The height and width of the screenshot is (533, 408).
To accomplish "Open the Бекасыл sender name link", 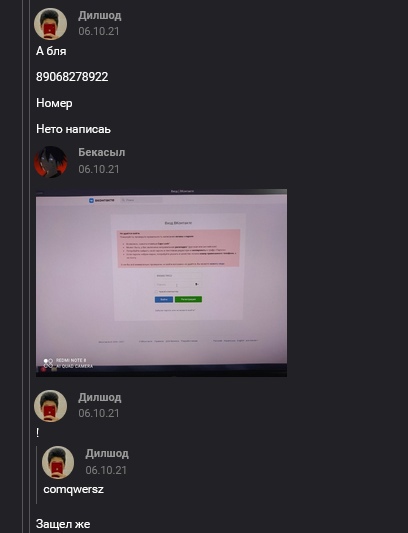I will pos(102,152).
